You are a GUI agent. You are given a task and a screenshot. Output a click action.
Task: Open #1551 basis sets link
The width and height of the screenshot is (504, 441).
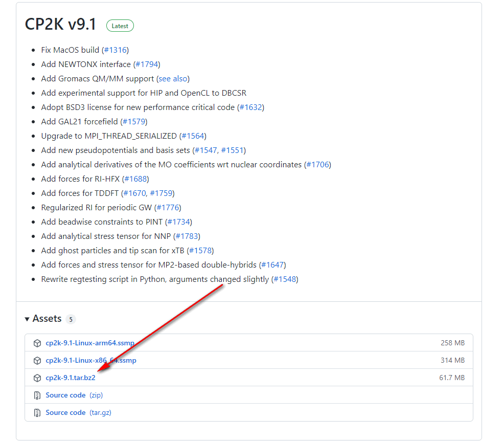pyautogui.click(x=233, y=150)
